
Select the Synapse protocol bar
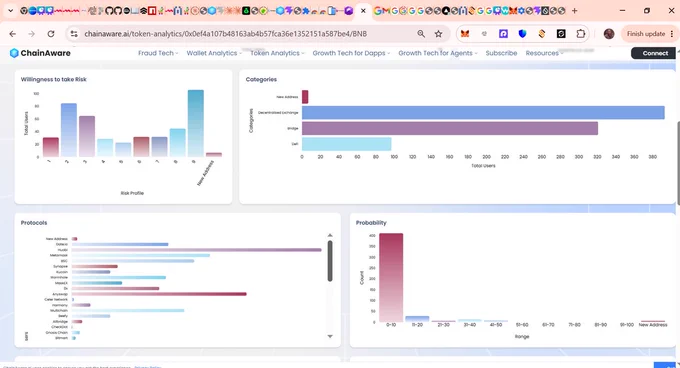(95, 267)
